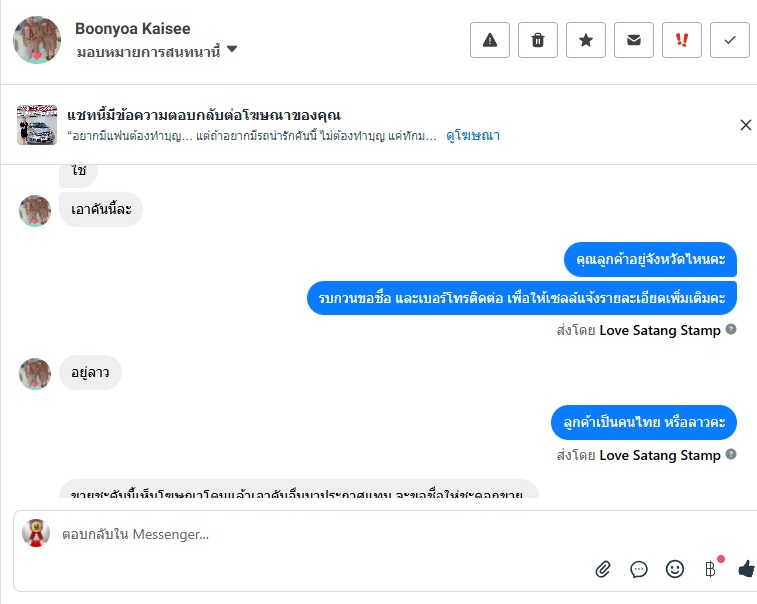Open the emoji picker
The width and height of the screenshot is (757, 604).
pyautogui.click(x=675, y=569)
